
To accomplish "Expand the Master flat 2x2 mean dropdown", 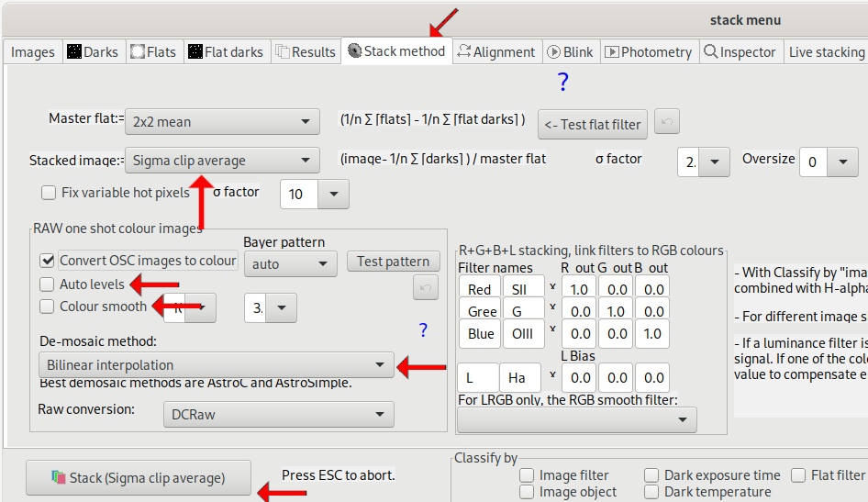I will pos(221,121).
